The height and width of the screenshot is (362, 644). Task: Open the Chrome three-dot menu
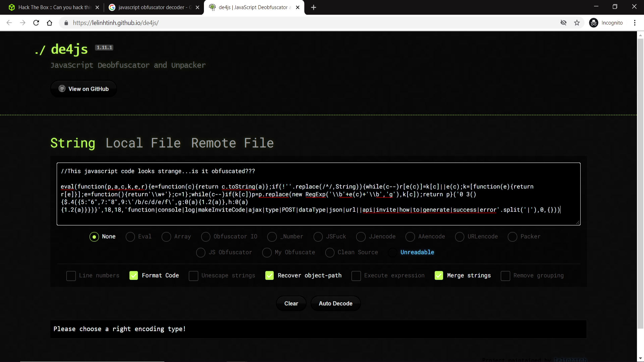[635, 23]
